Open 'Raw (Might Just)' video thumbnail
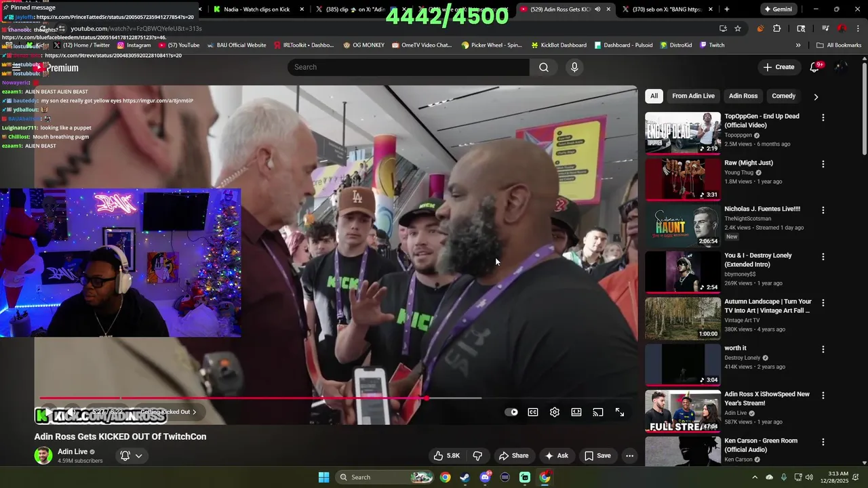This screenshot has width=868, height=488. 683,180
